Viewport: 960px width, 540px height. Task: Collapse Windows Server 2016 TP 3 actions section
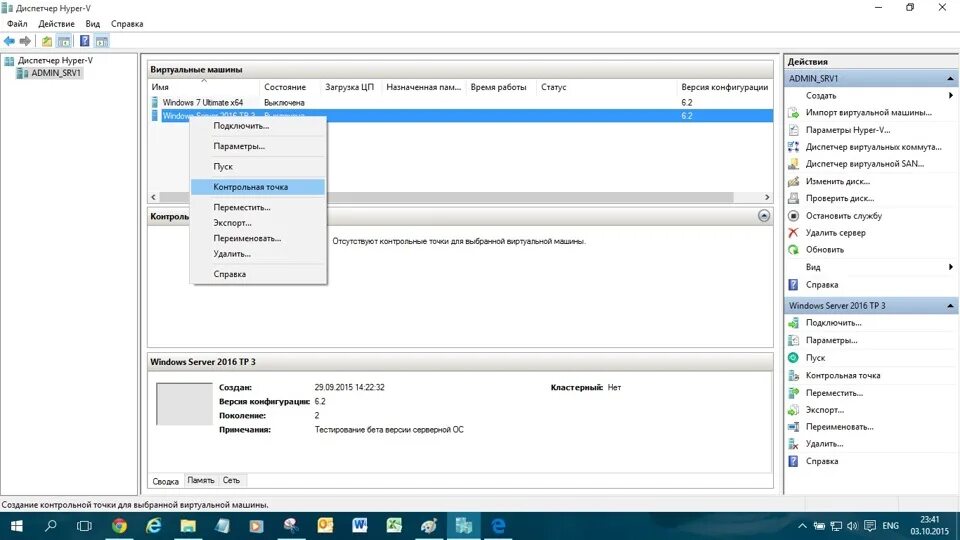click(x=950, y=306)
